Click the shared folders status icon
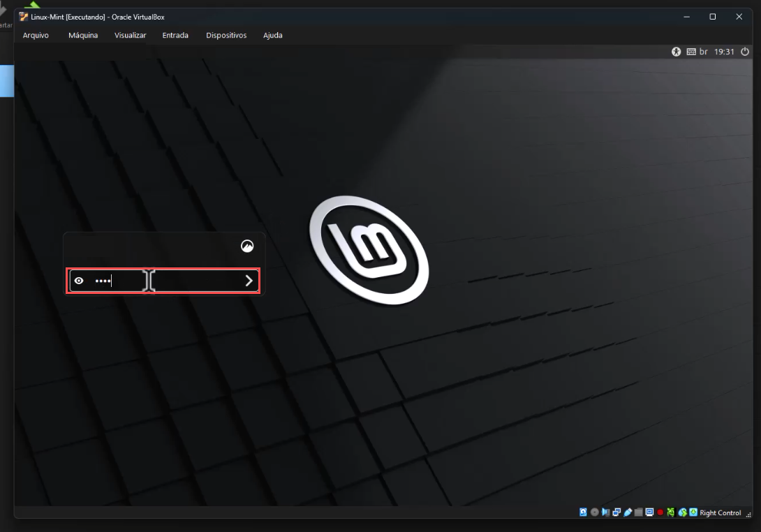This screenshot has height=532, width=761. pos(639,512)
